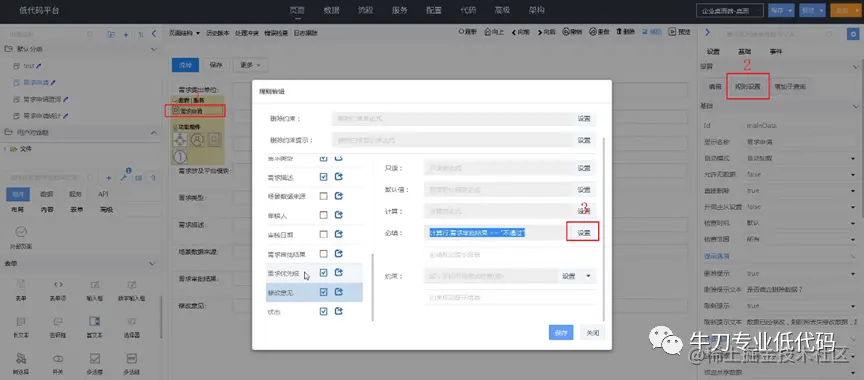Click the wrench icon with notification badge
This screenshot has height=380, width=864.
click(x=123, y=178)
